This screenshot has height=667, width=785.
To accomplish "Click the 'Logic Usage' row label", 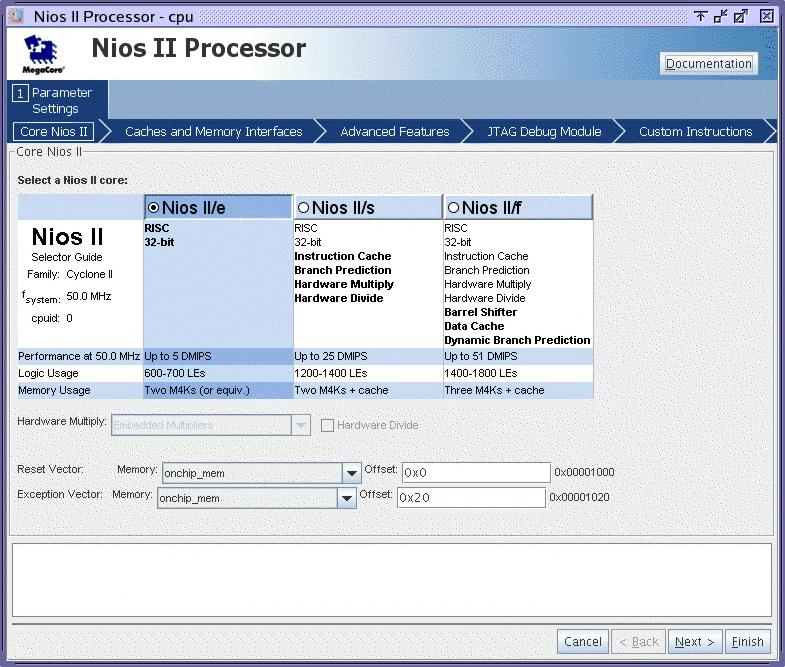I will pyautogui.click(x=48, y=373).
